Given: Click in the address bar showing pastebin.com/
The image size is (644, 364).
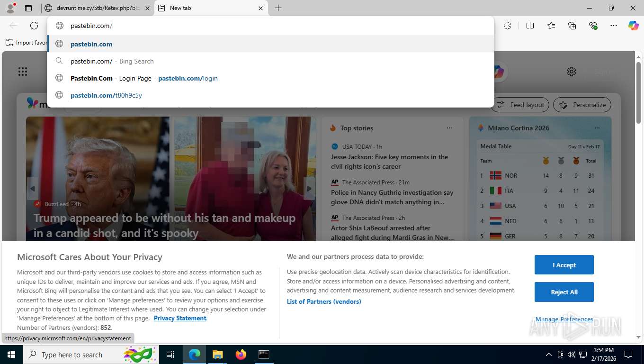Looking at the screenshot, I should coord(270,26).
